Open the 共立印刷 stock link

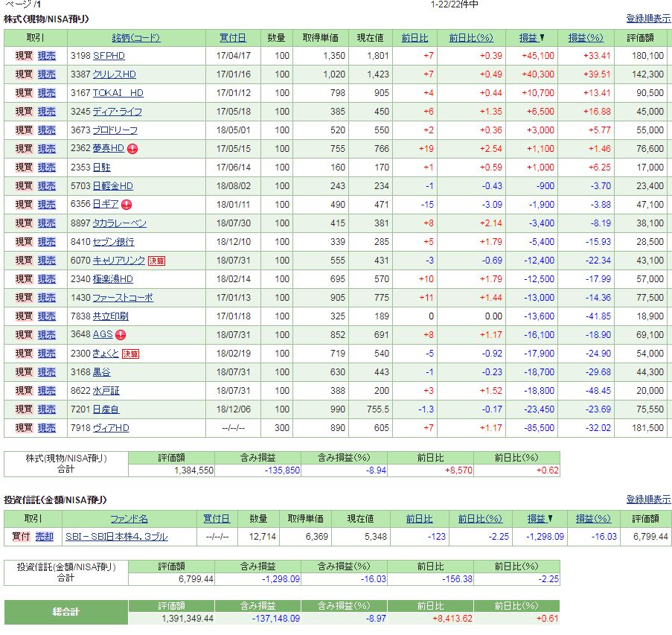[111, 316]
